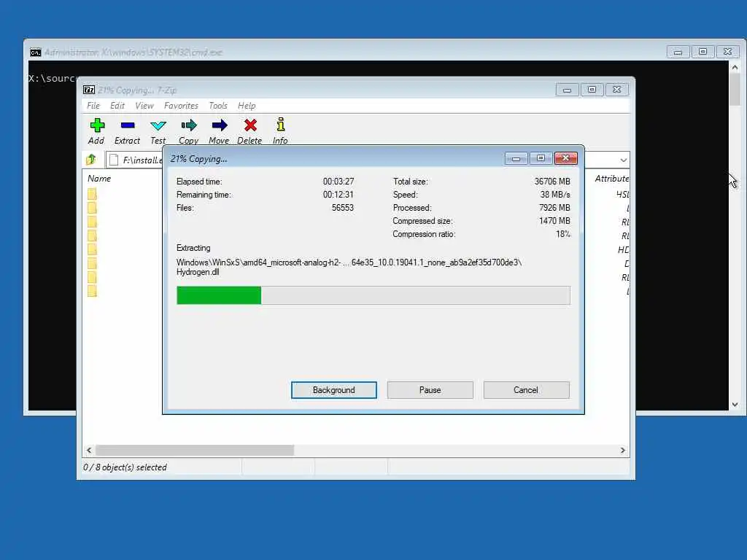
Task: Click the horizontal scrollbar right arrow
Action: click(x=623, y=450)
